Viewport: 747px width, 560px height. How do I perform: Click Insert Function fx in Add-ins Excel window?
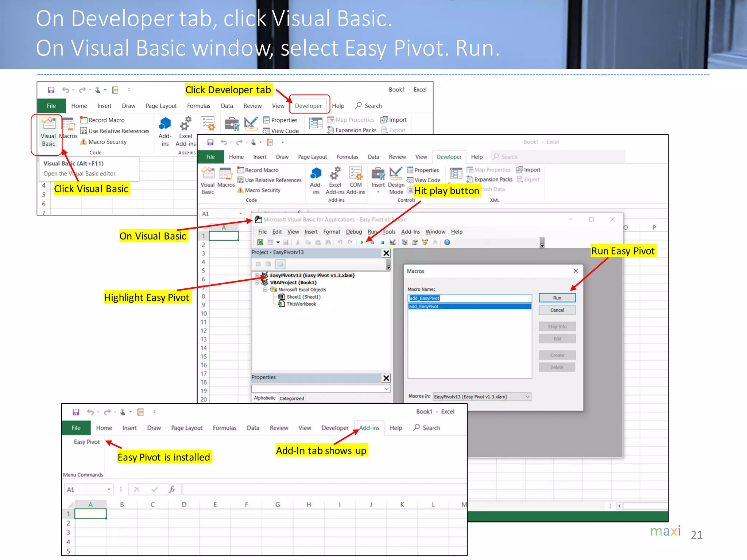pos(172,489)
